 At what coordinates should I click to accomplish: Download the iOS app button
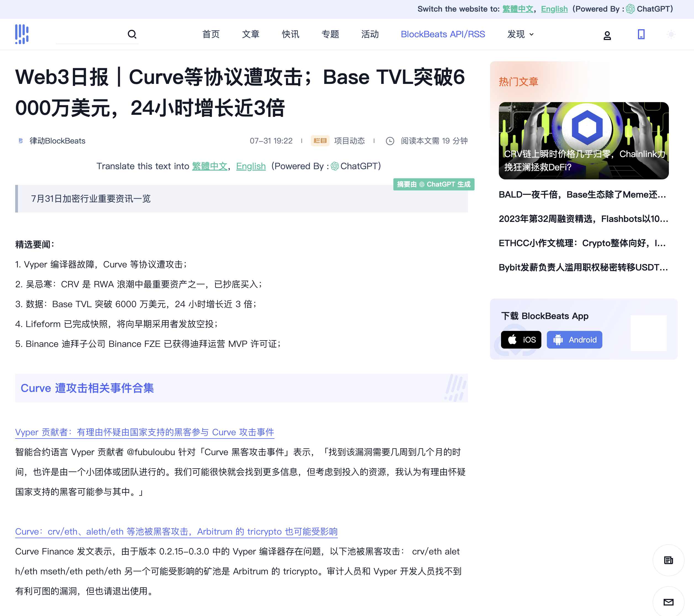tap(521, 340)
